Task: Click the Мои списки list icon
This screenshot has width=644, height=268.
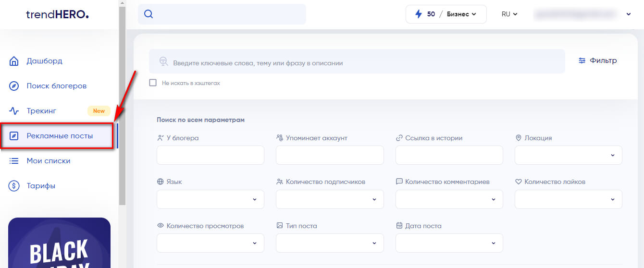Action: click(14, 161)
